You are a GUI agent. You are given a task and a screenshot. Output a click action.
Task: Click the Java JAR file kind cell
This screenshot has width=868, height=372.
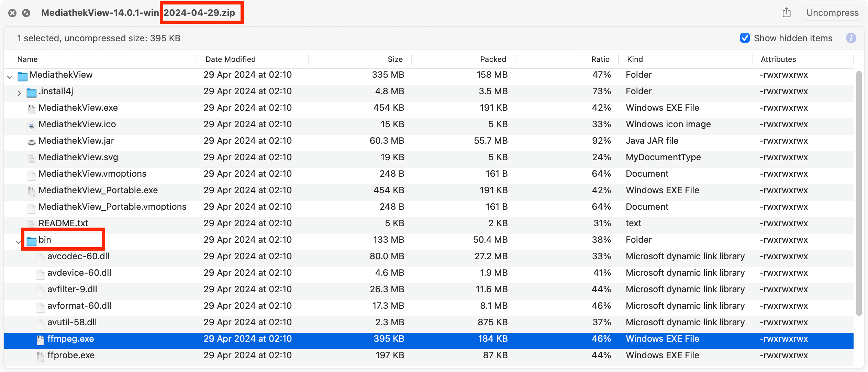click(652, 141)
